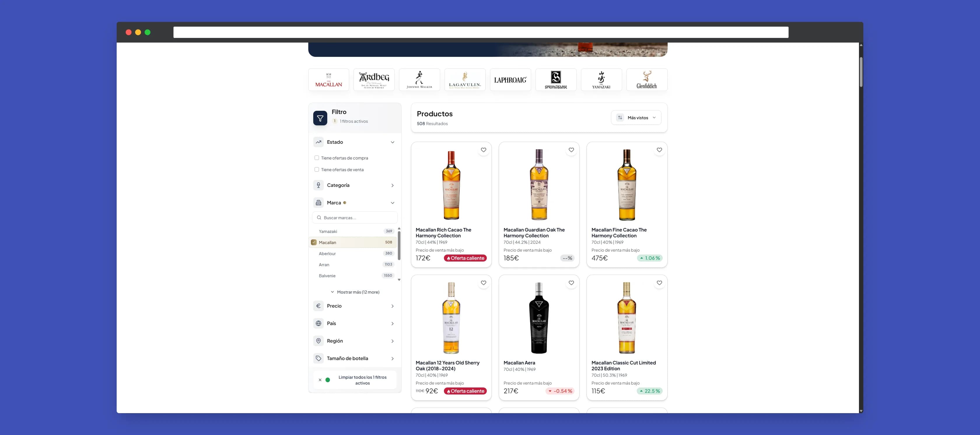Open Macallan Guardian Oak The Harmony Collection title
The image size is (980, 435).
(x=534, y=233)
